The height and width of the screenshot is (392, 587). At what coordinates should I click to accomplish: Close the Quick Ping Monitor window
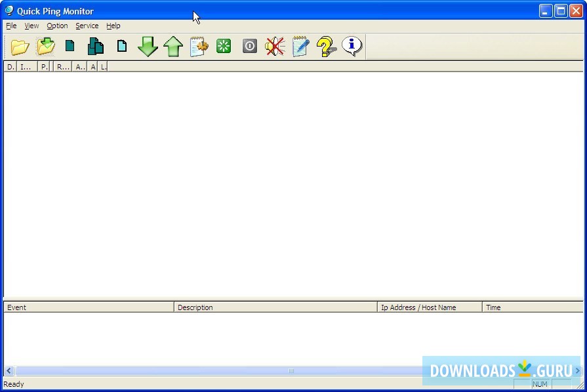(x=576, y=11)
